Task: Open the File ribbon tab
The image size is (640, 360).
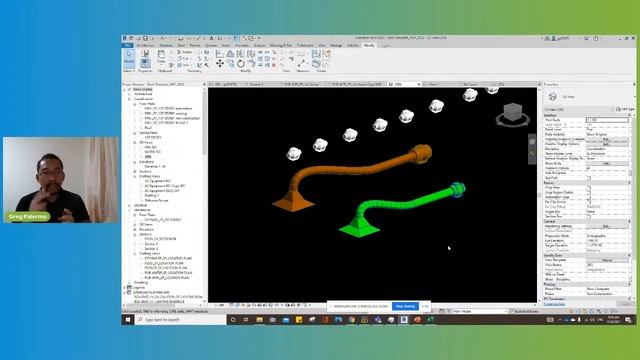Action: pyautogui.click(x=128, y=45)
